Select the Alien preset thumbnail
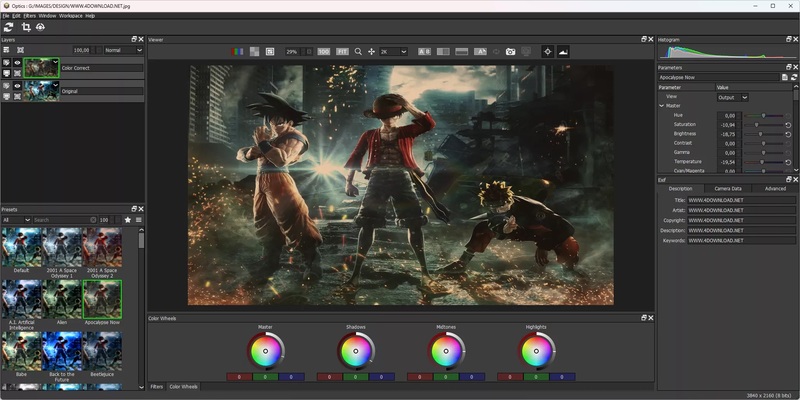The width and height of the screenshot is (800, 400). tap(62, 299)
